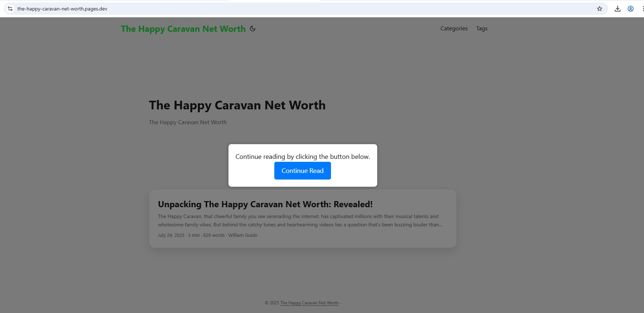Click the green site title logo link
This screenshot has height=313, width=644.
183,29
